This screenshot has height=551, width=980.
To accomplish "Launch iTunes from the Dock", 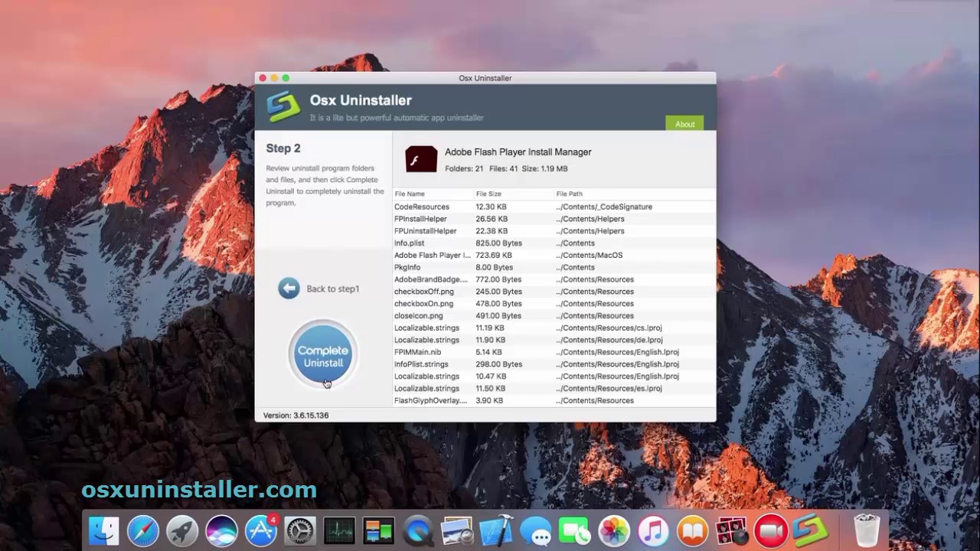I will click(653, 531).
